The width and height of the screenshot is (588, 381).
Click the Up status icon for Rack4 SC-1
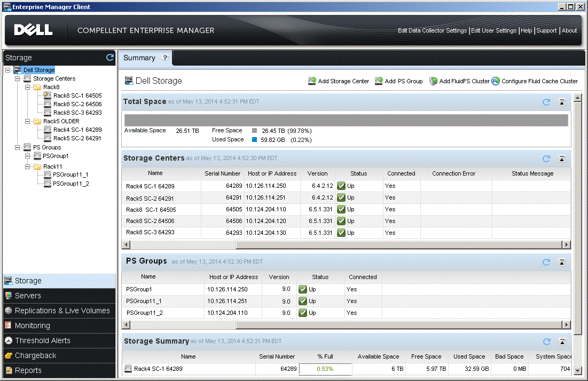(x=341, y=186)
